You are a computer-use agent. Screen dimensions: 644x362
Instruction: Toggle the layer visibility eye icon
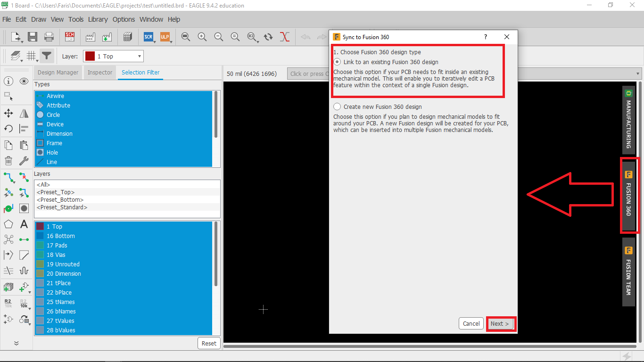(x=24, y=82)
